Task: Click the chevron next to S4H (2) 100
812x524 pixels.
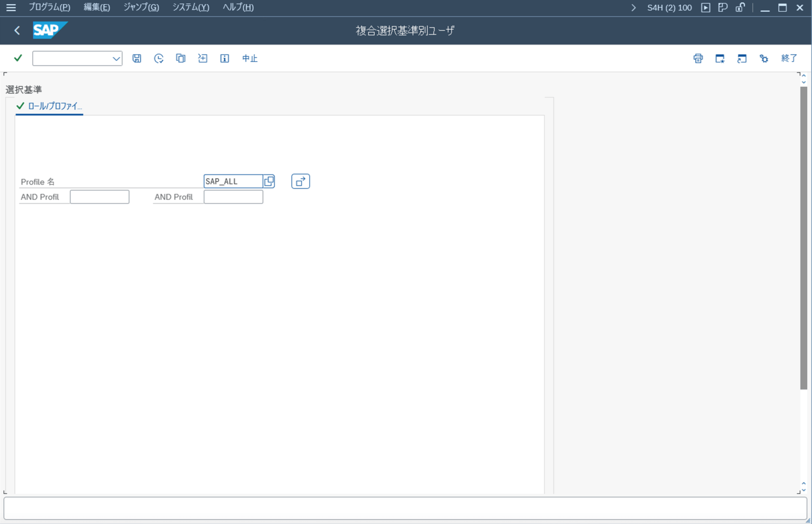Action: [633, 7]
